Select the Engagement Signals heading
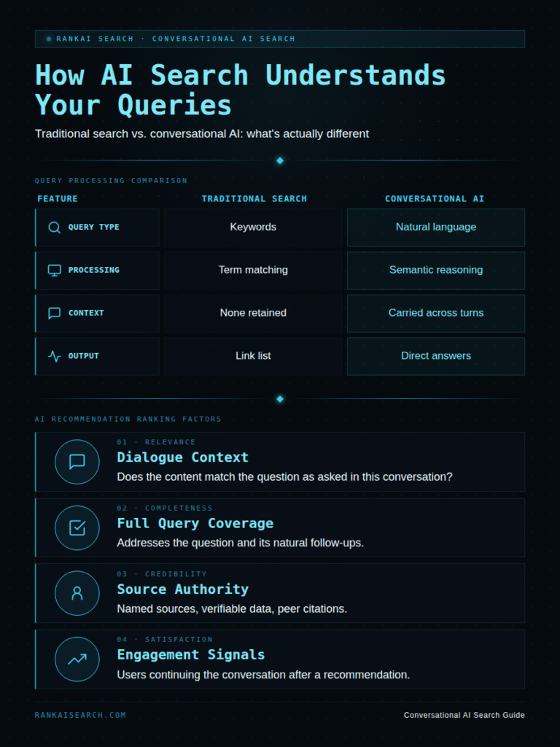 (x=191, y=654)
